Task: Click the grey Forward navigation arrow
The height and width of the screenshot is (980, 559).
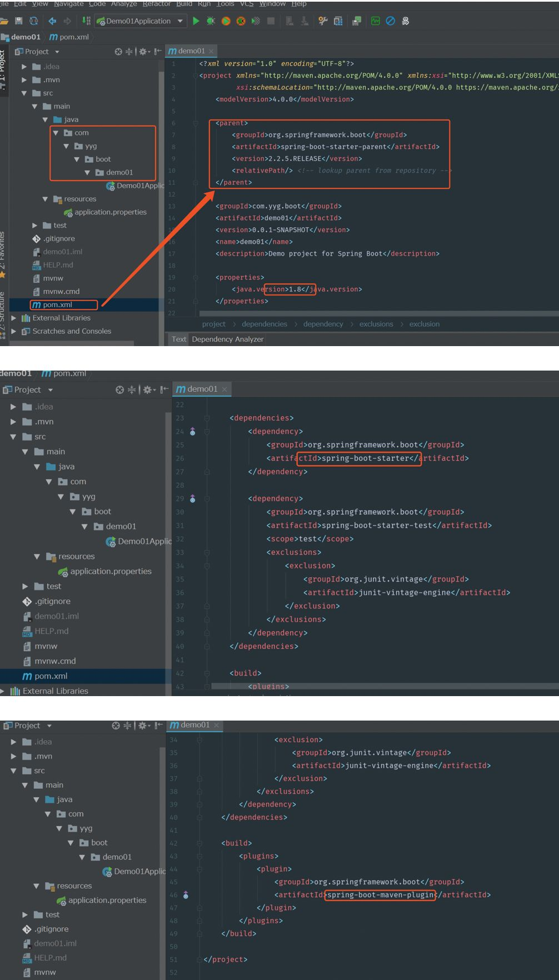Action: coord(67,21)
